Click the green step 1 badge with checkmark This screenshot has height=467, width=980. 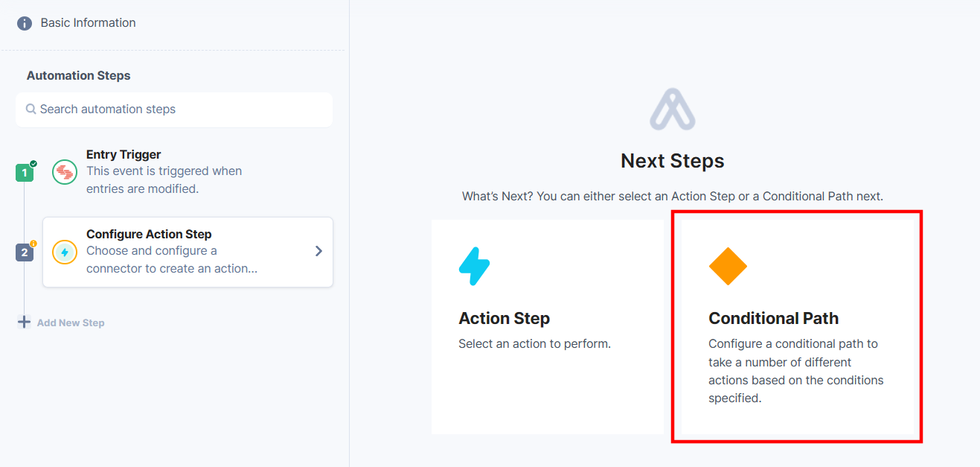tap(25, 172)
